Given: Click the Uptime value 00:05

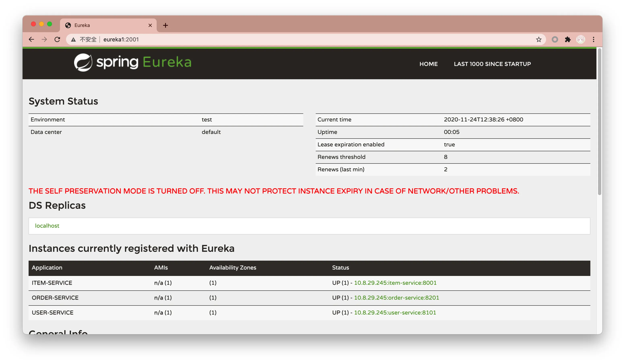Looking at the screenshot, I should click(x=451, y=132).
